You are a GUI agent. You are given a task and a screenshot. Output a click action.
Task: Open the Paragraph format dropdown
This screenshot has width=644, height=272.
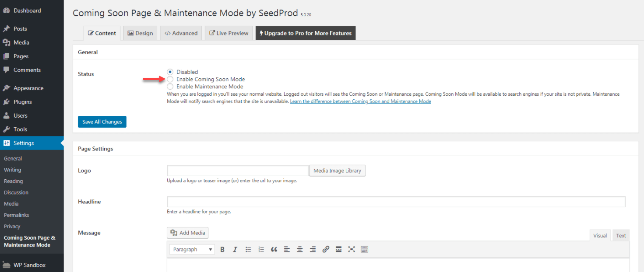tap(192, 249)
